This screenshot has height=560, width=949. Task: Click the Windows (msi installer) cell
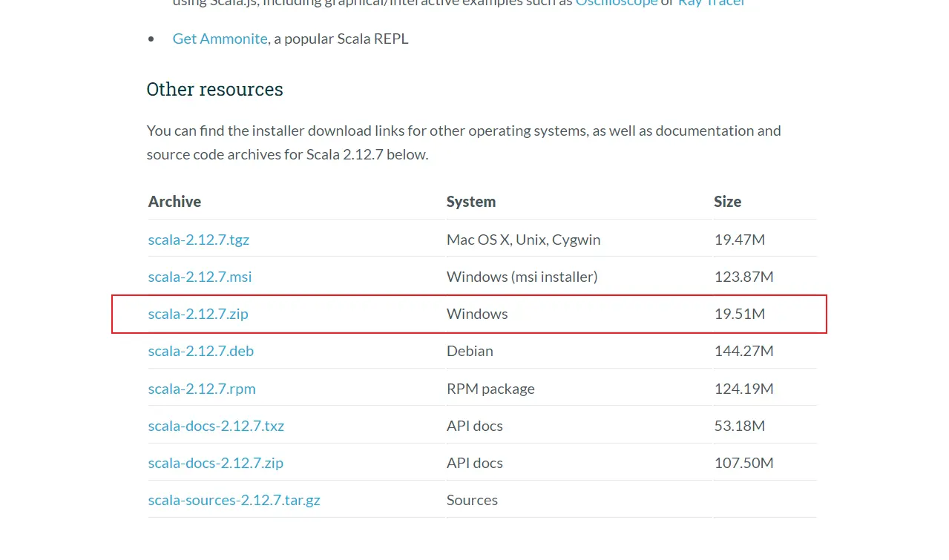point(522,277)
